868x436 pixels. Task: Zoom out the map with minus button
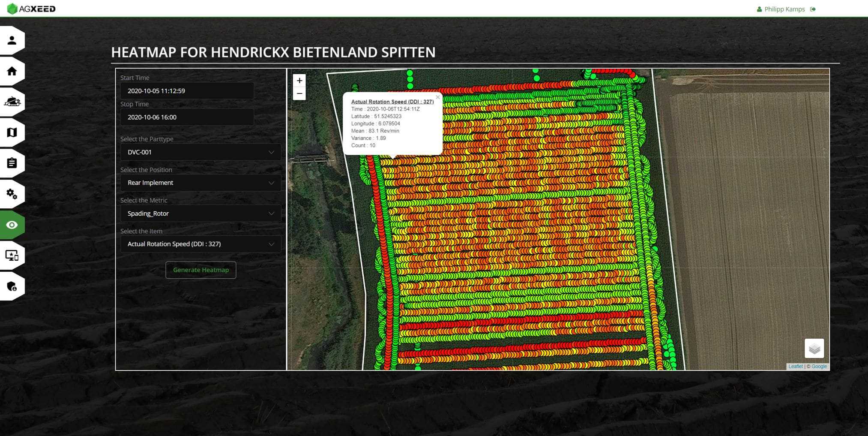(x=299, y=93)
